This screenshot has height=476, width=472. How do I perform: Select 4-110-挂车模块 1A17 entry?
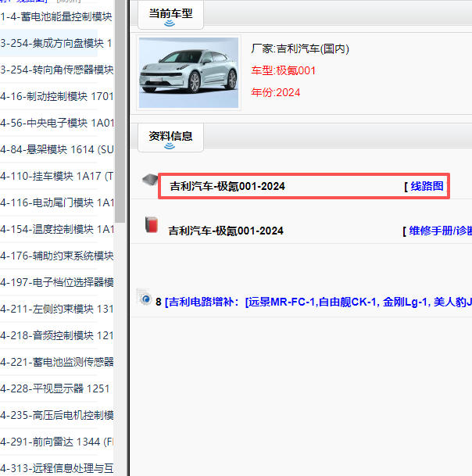57,176
